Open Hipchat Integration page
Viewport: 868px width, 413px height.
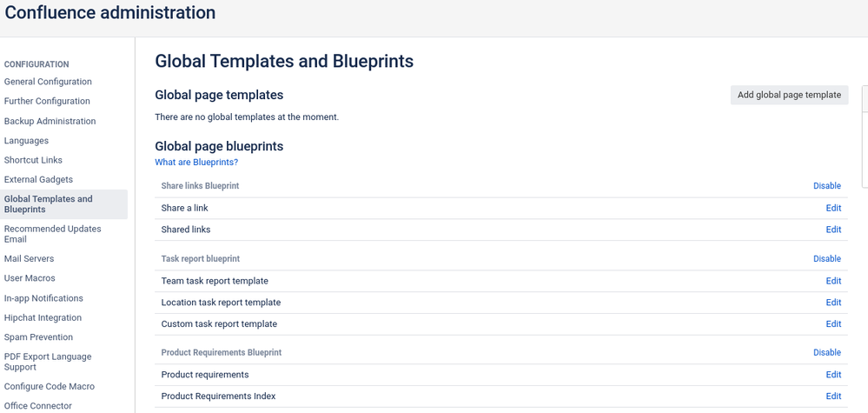pyautogui.click(x=43, y=317)
